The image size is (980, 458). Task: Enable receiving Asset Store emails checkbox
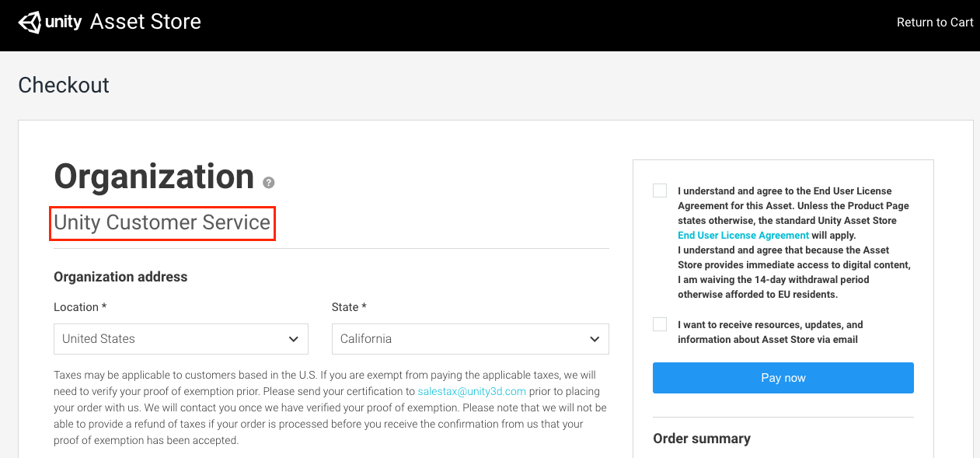coord(660,324)
